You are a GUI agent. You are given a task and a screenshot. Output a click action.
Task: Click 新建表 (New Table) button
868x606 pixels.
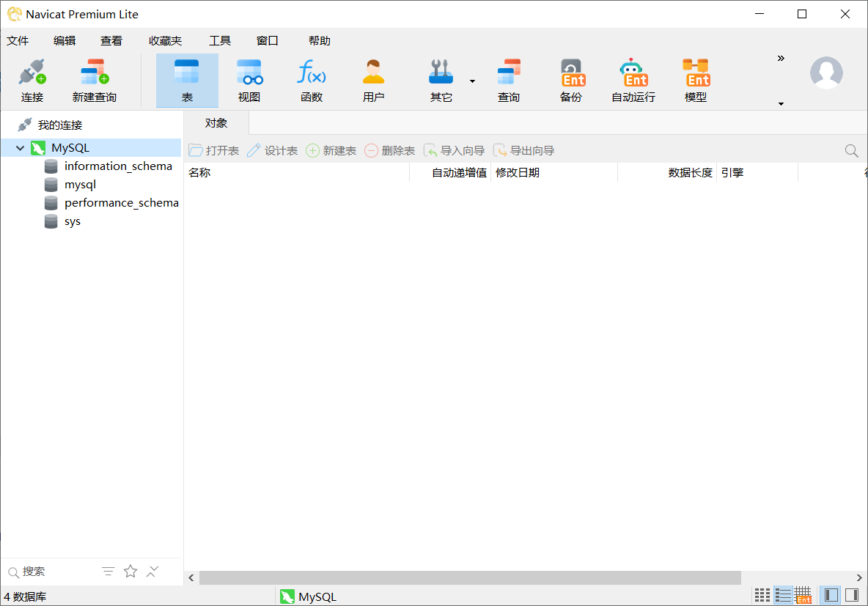(x=331, y=150)
